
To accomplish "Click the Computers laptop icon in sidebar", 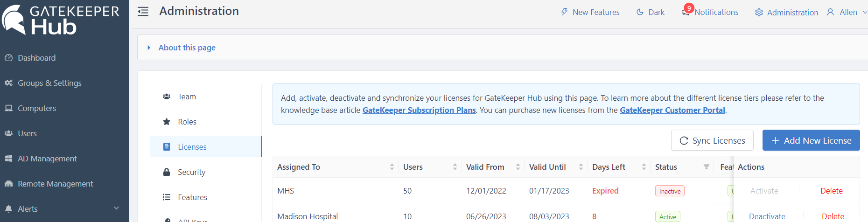I will (x=8, y=108).
